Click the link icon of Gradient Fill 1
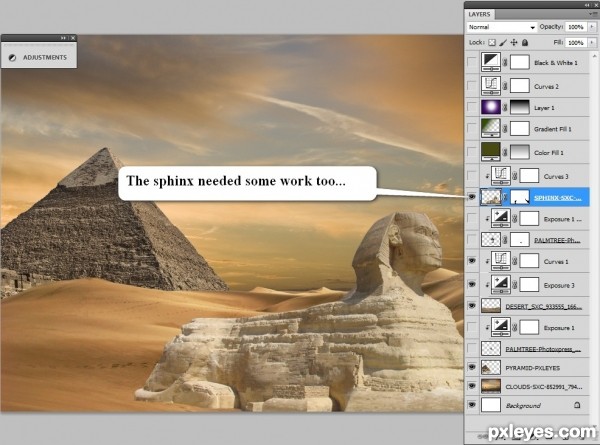This screenshot has height=445, width=600. coord(505,129)
